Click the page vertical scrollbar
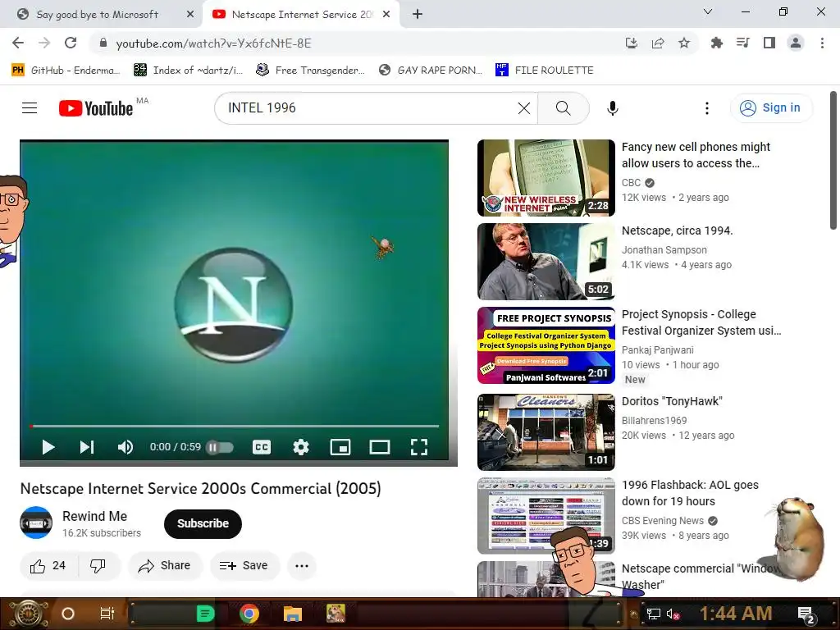840x630 pixels. pos(833,161)
